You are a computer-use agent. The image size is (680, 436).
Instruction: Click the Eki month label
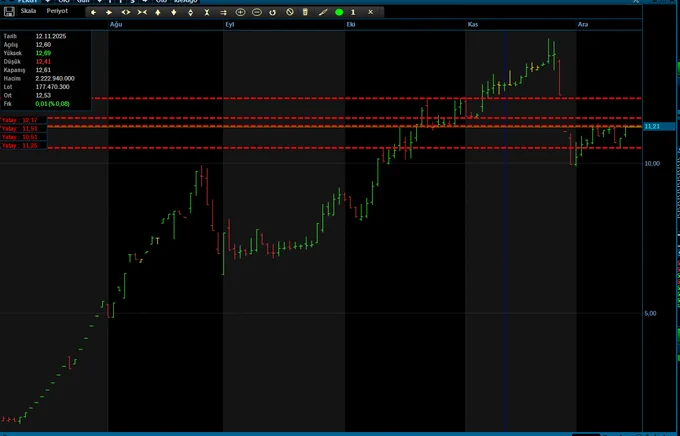(351, 24)
